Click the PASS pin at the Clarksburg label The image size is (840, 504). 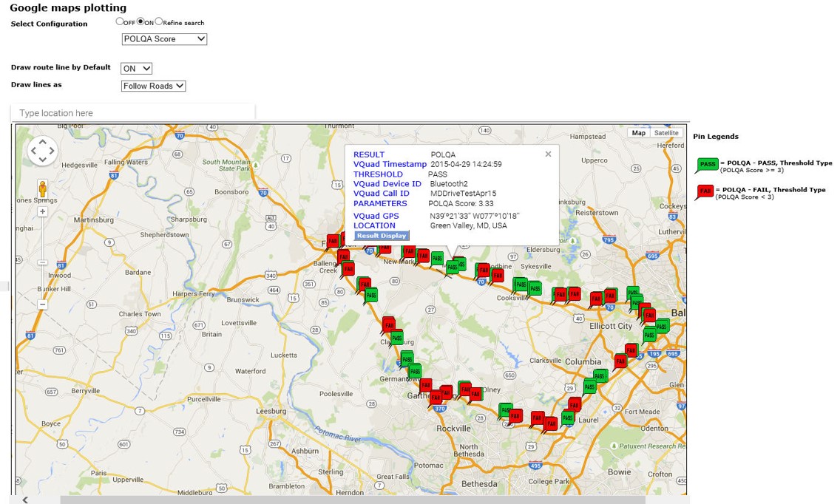(x=396, y=338)
